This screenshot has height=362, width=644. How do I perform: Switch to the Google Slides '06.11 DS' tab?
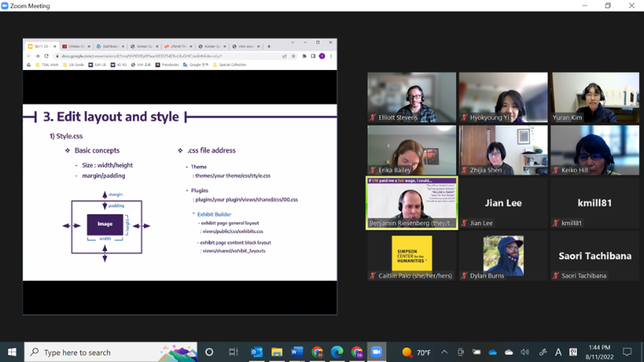[x=42, y=47]
